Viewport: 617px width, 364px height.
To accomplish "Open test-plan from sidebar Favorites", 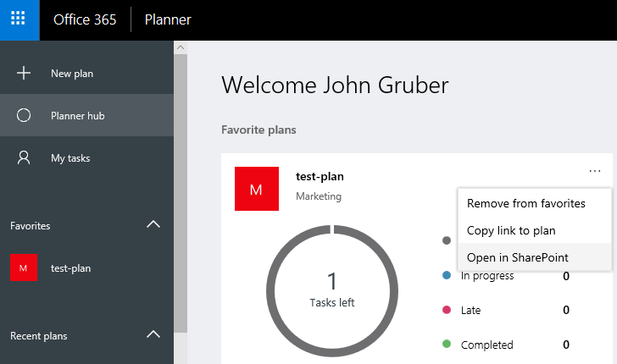I will tap(71, 268).
